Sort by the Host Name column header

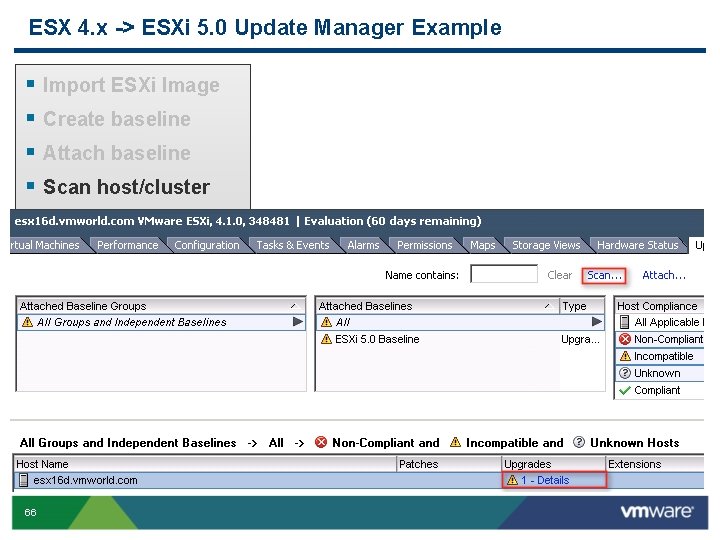click(205, 464)
